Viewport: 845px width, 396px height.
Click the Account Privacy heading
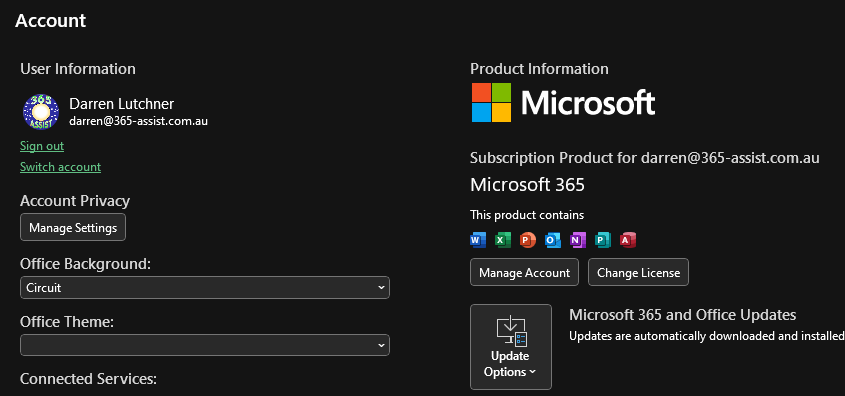pyautogui.click(x=75, y=201)
